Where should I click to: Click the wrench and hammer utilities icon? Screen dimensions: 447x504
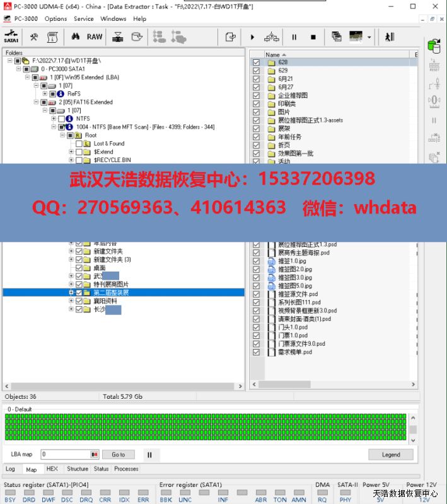(34, 37)
